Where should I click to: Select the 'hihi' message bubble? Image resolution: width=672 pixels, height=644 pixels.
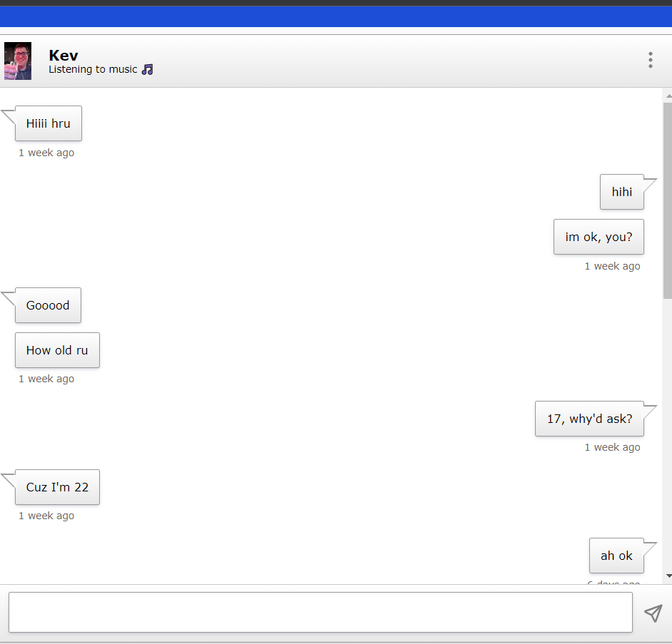pos(622,192)
